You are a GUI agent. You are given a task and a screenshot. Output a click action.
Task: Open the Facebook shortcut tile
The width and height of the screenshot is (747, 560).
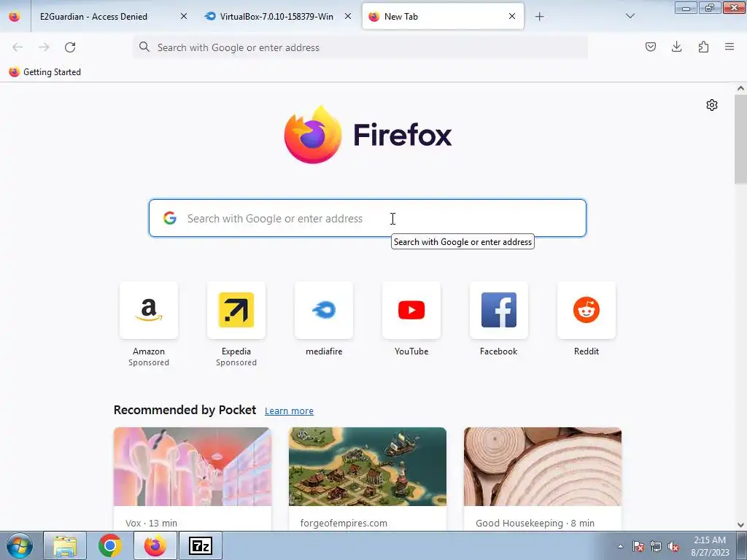[499, 310]
